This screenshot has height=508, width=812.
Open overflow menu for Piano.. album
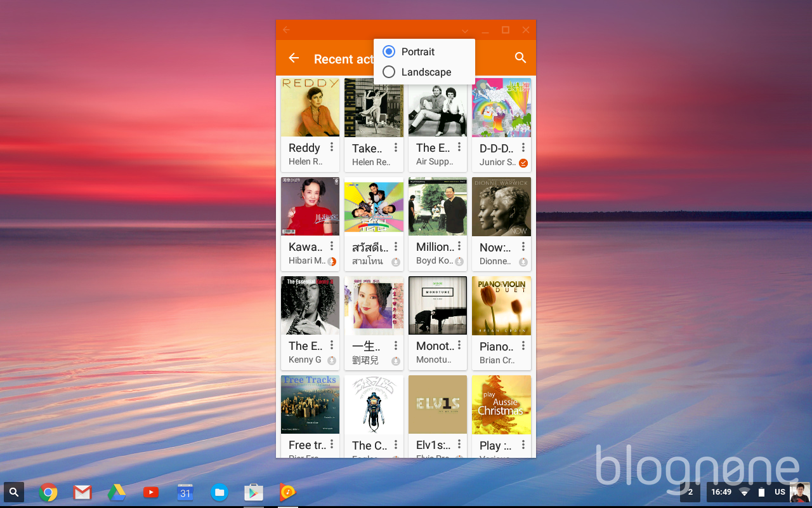(x=523, y=345)
